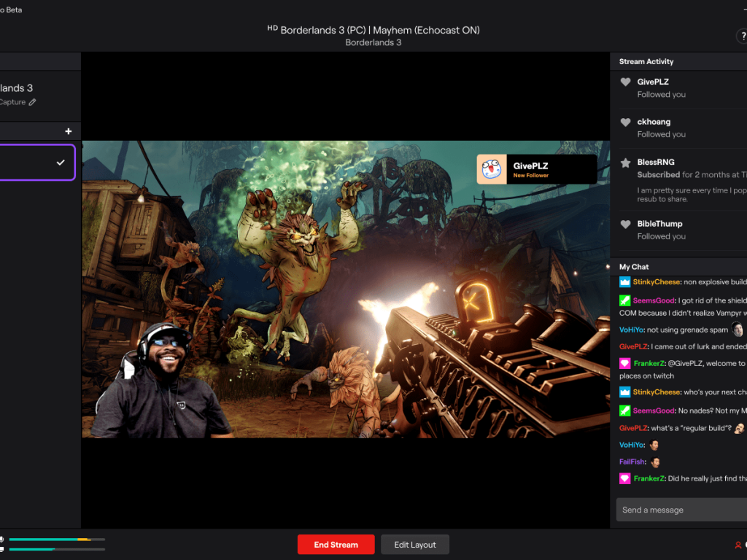Open the Edit Layout screen
747x560 pixels.
(414, 544)
